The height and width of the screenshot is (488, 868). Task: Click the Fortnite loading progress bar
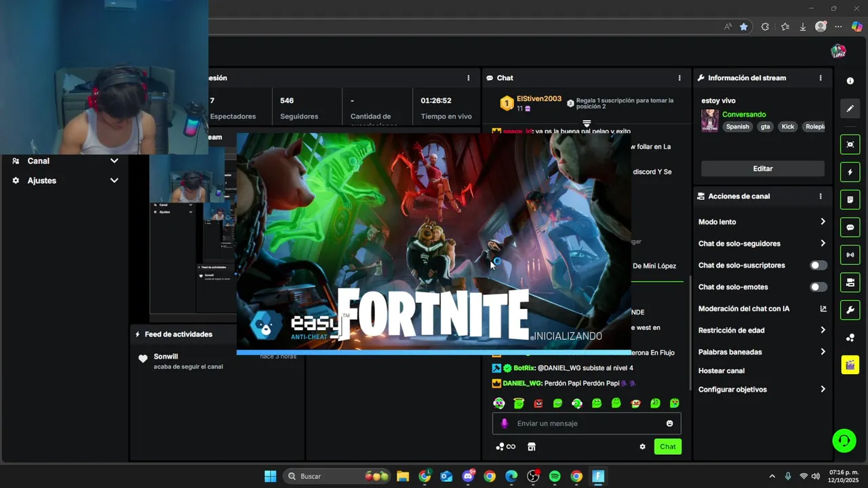point(434,352)
